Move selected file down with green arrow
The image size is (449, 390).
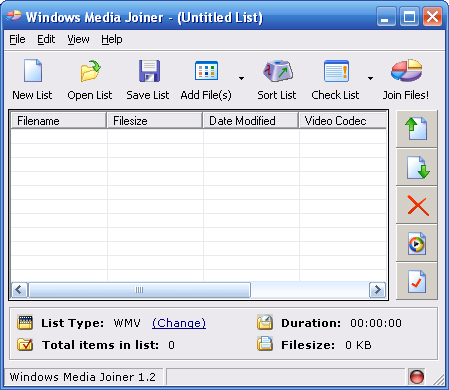[417, 167]
